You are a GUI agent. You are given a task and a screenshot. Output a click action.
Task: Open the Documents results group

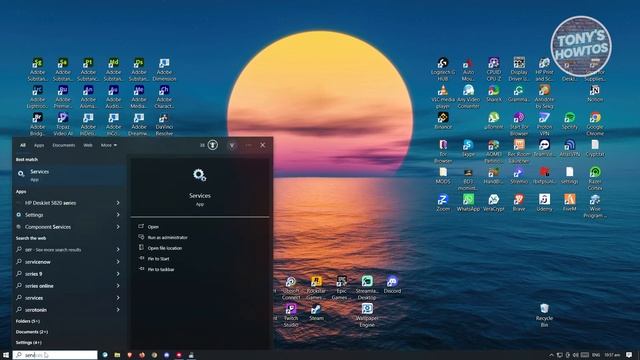tap(32, 332)
